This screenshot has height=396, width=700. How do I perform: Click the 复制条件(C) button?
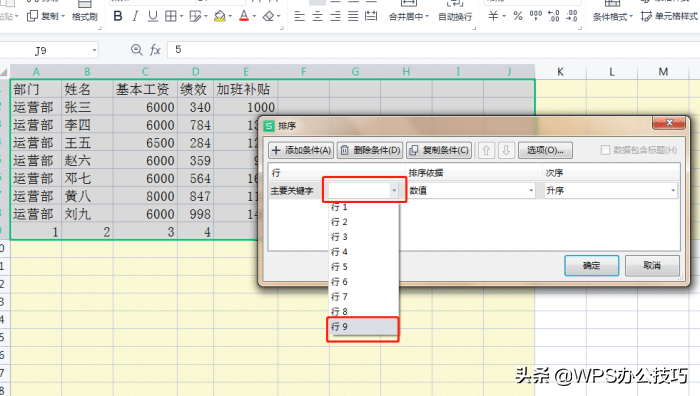pyautogui.click(x=439, y=150)
